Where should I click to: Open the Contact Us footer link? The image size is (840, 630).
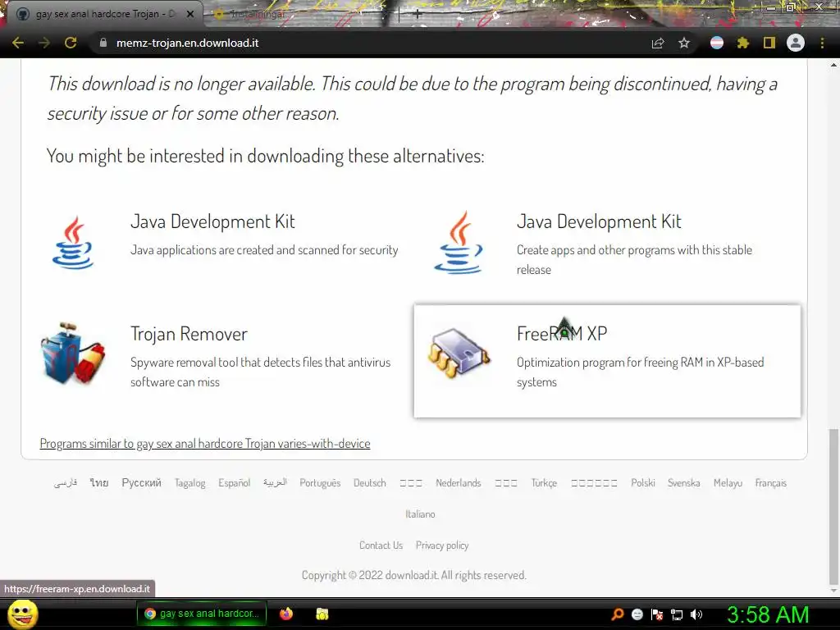[381, 546]
